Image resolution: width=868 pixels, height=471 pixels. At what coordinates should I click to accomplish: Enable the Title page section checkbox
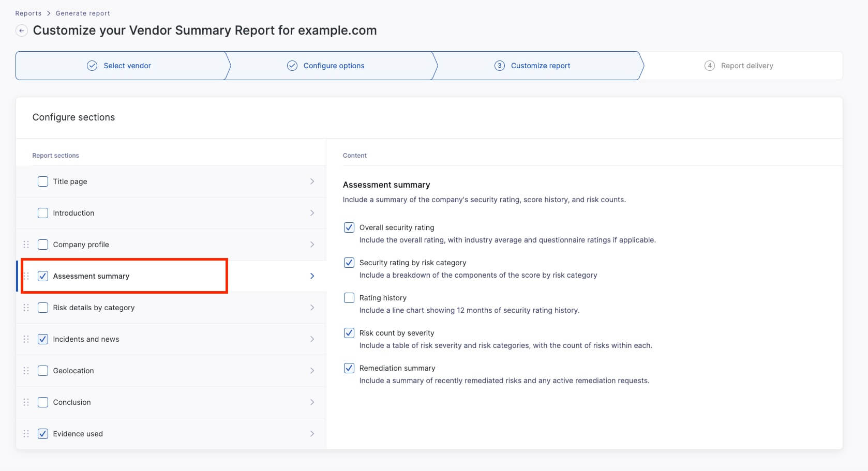(x=43, y=181)
